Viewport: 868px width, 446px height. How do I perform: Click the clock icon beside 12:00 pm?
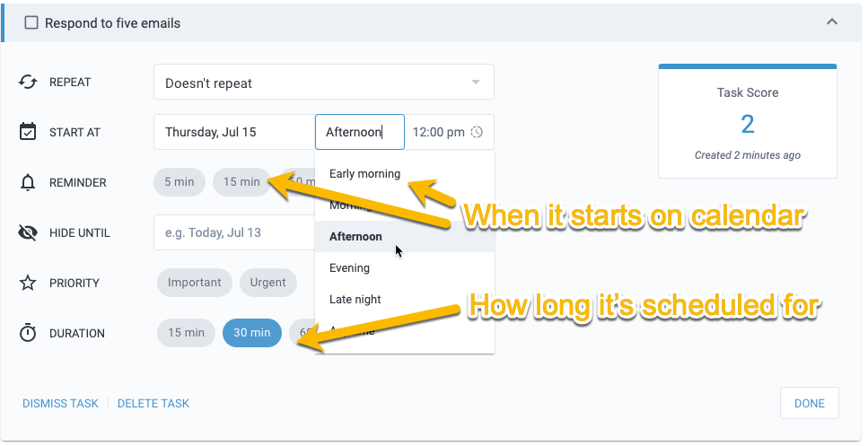[x=477, y=132]
